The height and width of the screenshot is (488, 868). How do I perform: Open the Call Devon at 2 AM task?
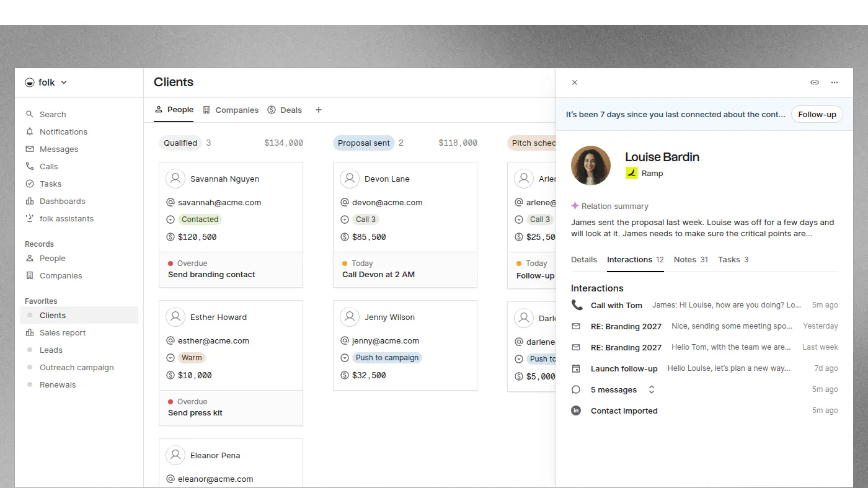click(405, 270)
